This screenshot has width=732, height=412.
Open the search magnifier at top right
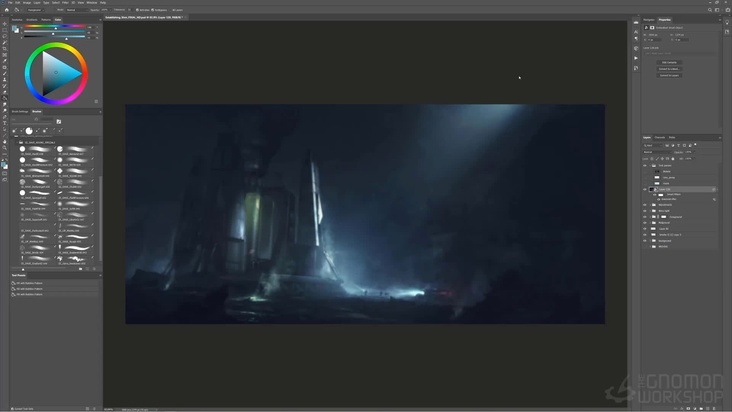pyautogui.click(x=710, y=10)
